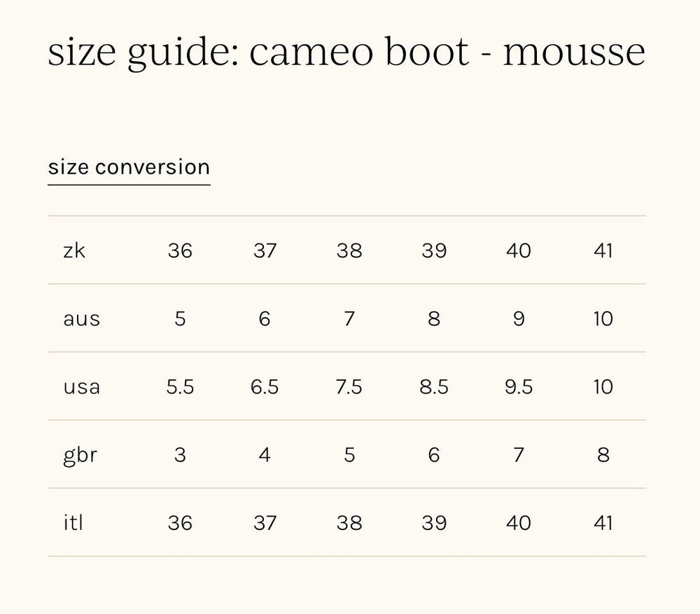Click size 7.5 in the usa row
Viewport: 700px width, 614px height.
349,387
